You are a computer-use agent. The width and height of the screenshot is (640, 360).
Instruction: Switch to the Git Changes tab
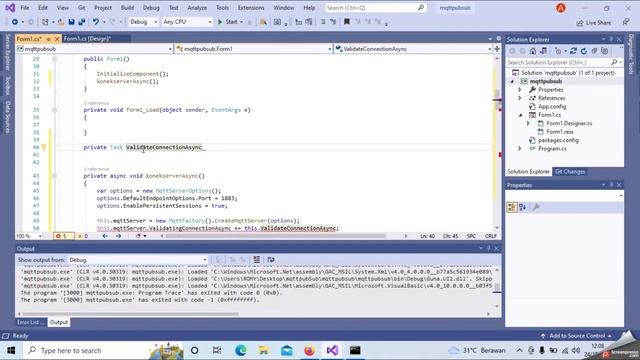[570, 171]
